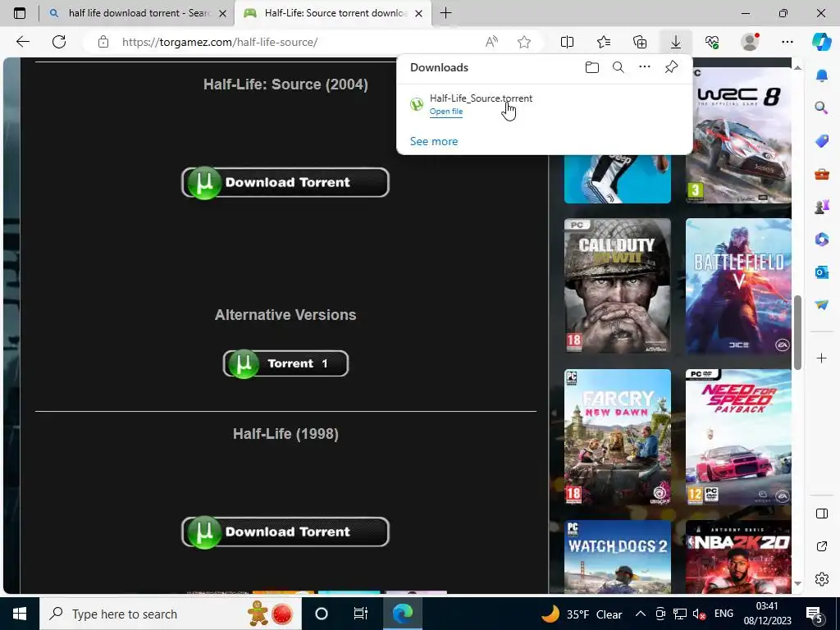Click the taskbar search box
This screenshot has width=840, height=630.
[171, 614]
